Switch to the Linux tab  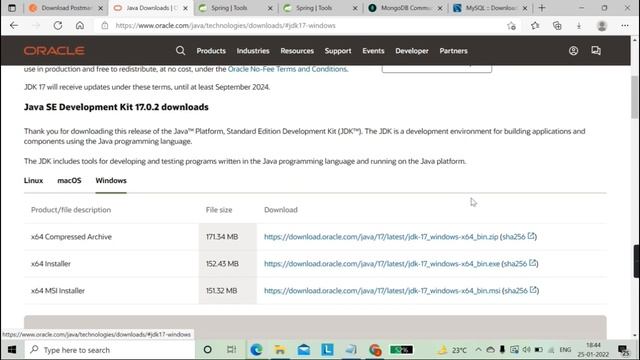click(33, 180)
